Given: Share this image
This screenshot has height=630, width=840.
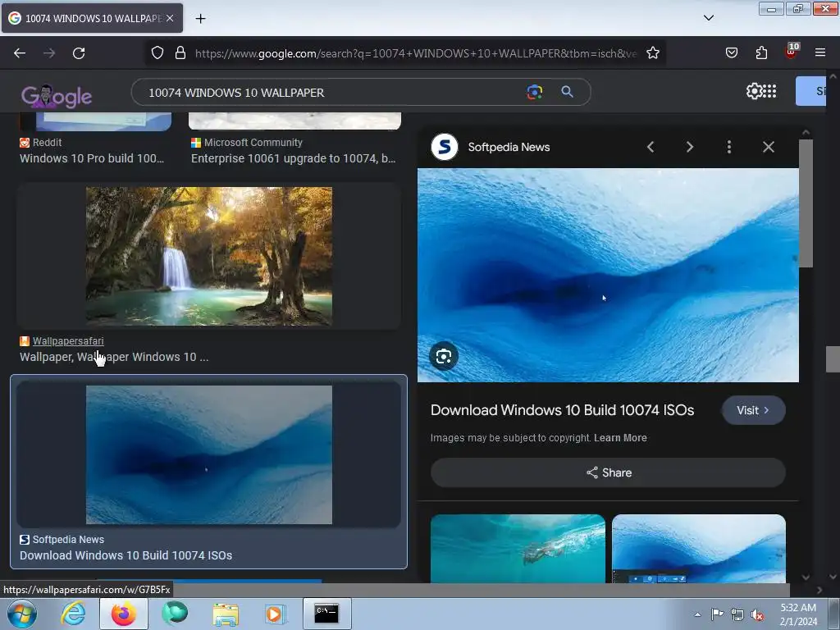Looking at the screenshot, I should click(608, 472).
